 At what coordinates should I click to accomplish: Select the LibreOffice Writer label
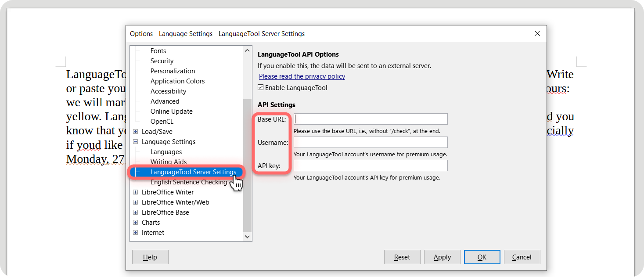(168, 192)
